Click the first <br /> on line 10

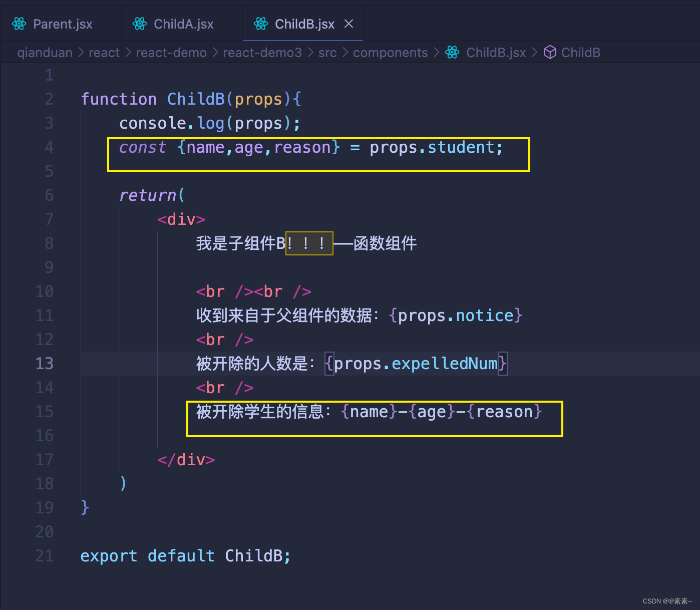pyautogui.click(x=225, y=291)
